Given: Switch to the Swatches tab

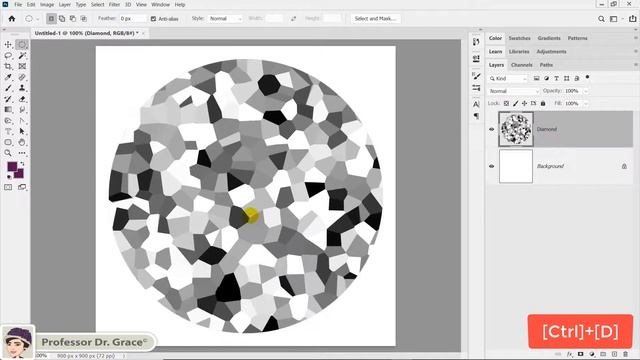Looking at the screenshot, I should [x=519, y=38].
